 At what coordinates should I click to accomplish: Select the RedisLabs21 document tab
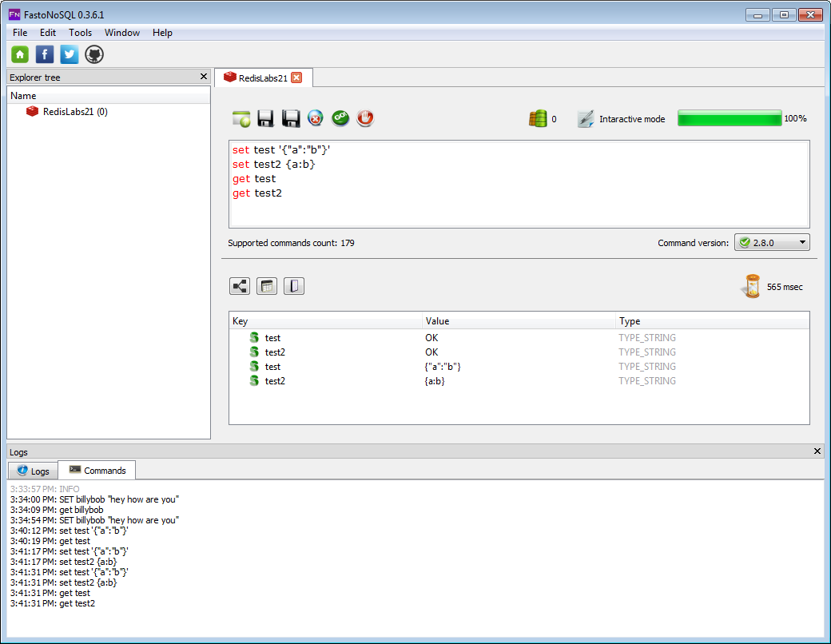pos(263,78)
